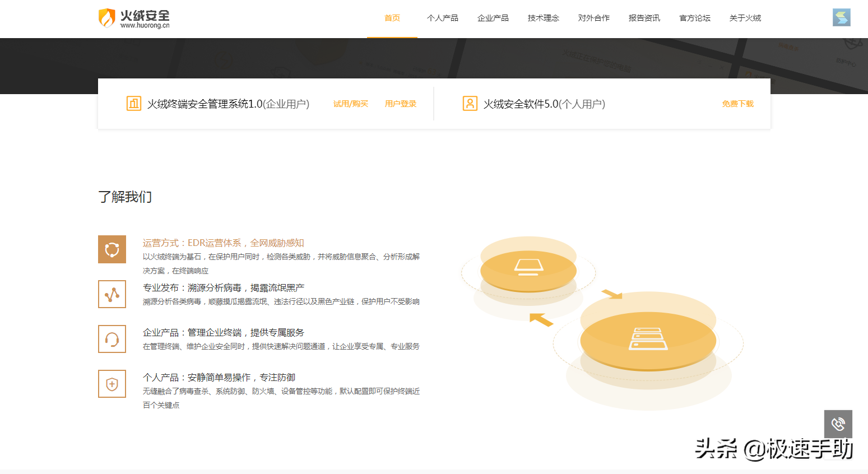868x474 pixels.
Task: Open the 试用/购买 link
Action: [x=350, y=104]
